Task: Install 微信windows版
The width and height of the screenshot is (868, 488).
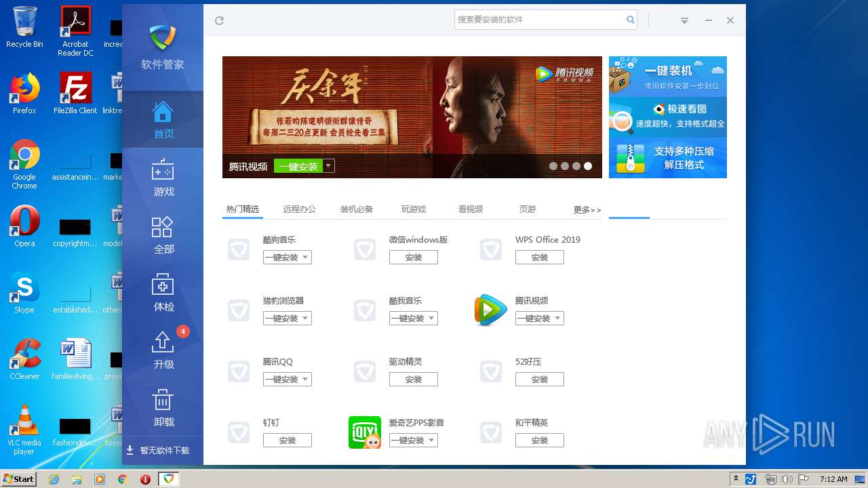Action: (414, 258)
